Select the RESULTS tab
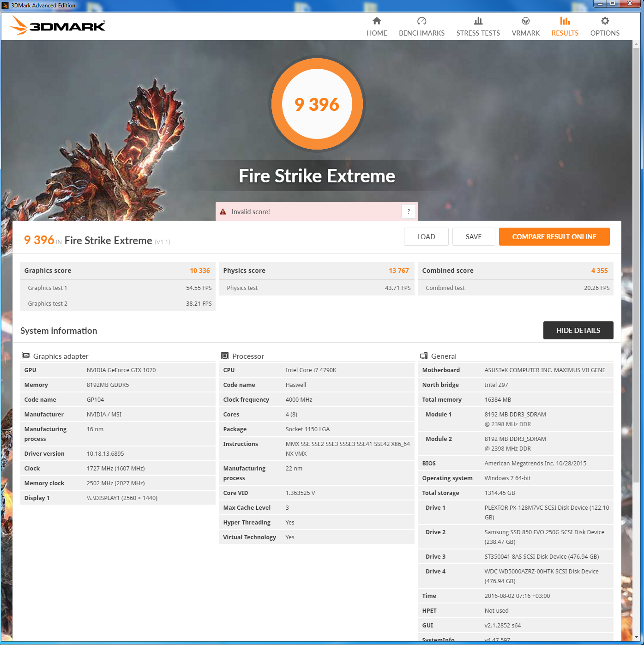The image size is (644, 645). pyautogui.click(x=565, y=27)
